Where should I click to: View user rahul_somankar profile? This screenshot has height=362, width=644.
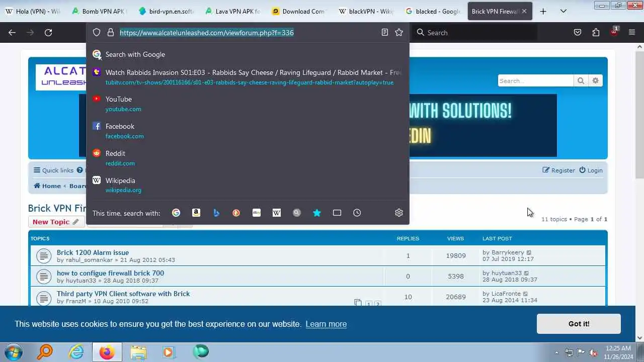pos(89,260)
